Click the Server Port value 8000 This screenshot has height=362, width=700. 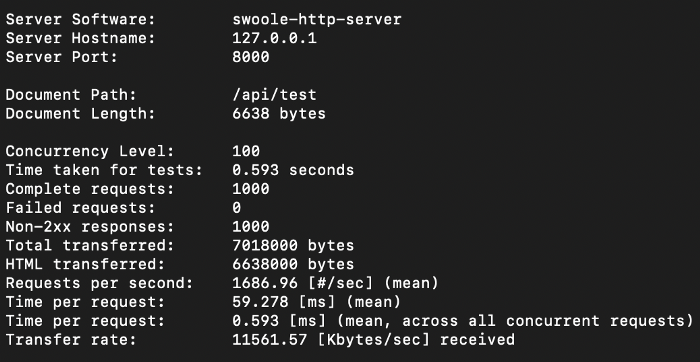[x=251, y=57]
